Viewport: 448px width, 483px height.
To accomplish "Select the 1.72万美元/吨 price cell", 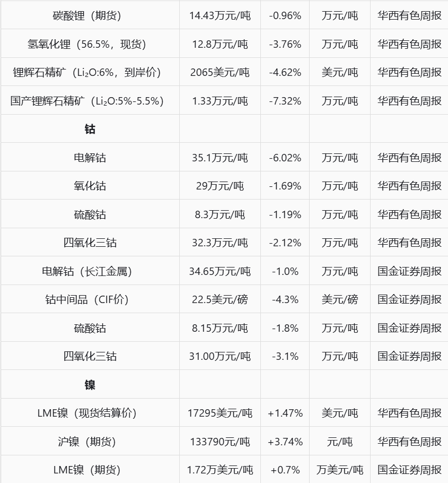I will pos(220,470).
